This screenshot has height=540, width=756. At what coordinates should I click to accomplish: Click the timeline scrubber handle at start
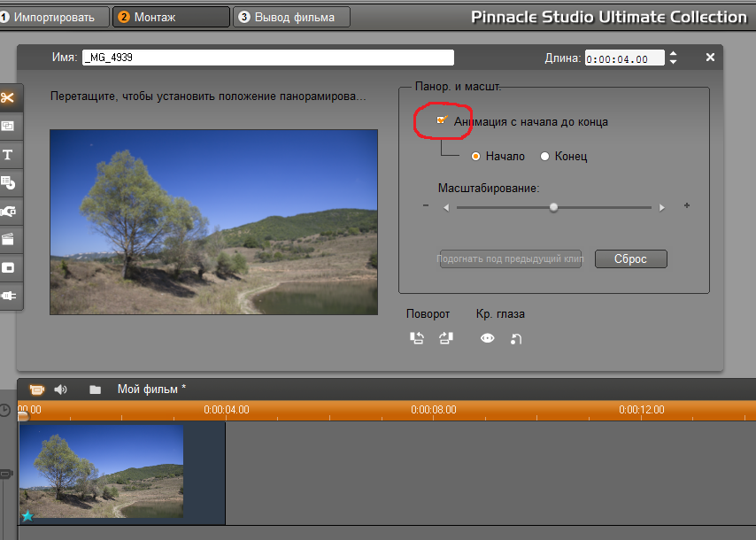click(x=23, y=415)
